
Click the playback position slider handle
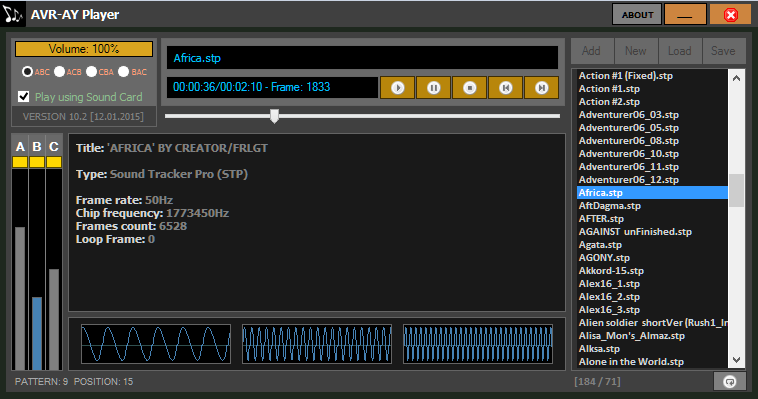pos(274,116)
